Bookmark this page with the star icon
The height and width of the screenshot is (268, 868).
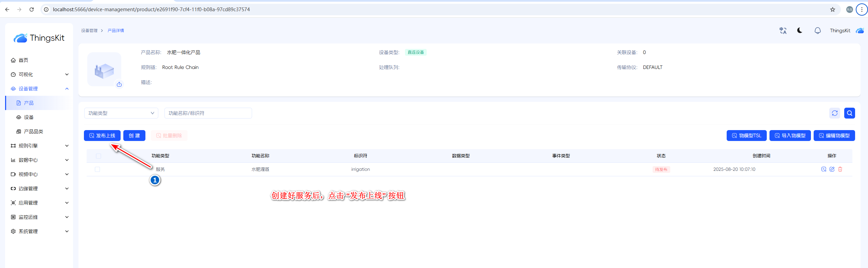pos(832,10)
